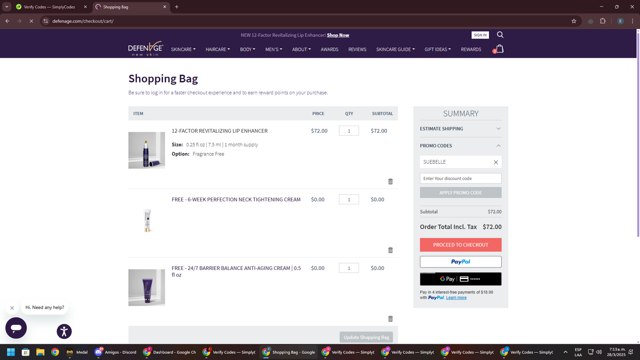This screenshot has width=640, height=360.
Task: Dismiss the 'Need any help?' chat message
Action: (x=12, y=308)
